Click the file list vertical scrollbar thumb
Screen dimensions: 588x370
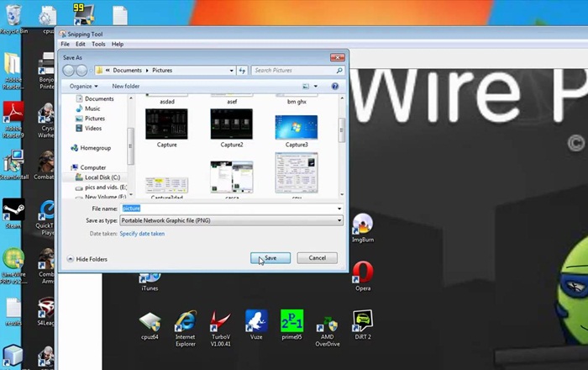pos(342,129)
